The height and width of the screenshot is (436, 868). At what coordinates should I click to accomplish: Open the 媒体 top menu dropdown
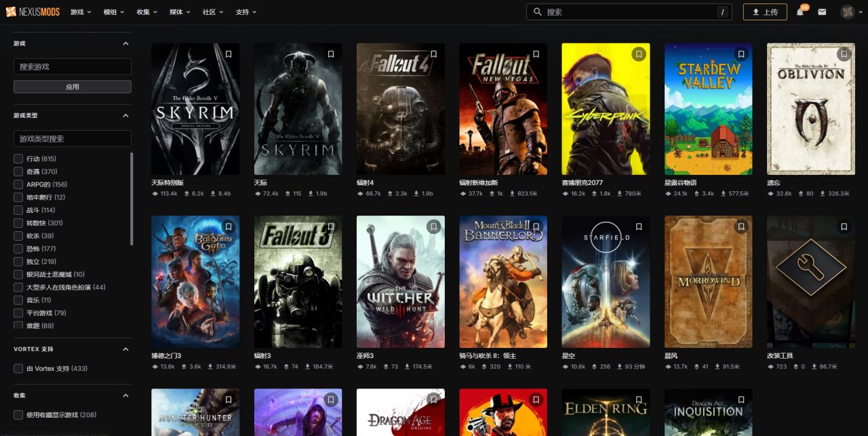click(x=180, y=12)
